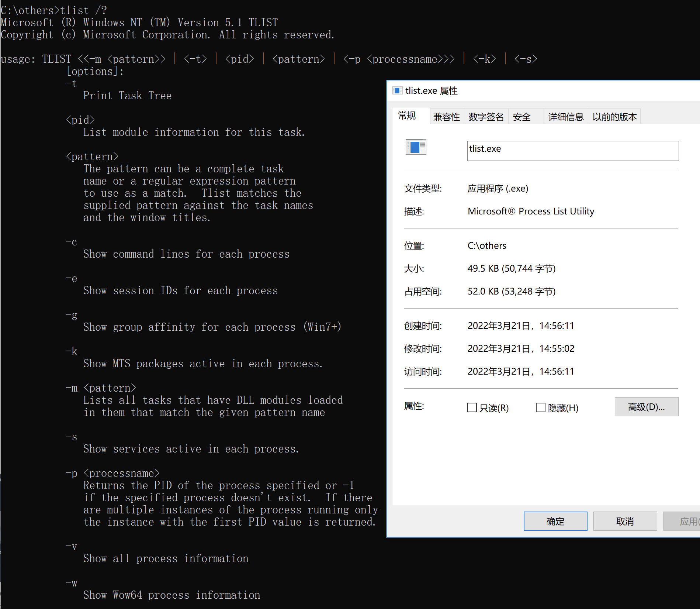
Task: Confirm with the 确定 button
Action: point(555,521)
